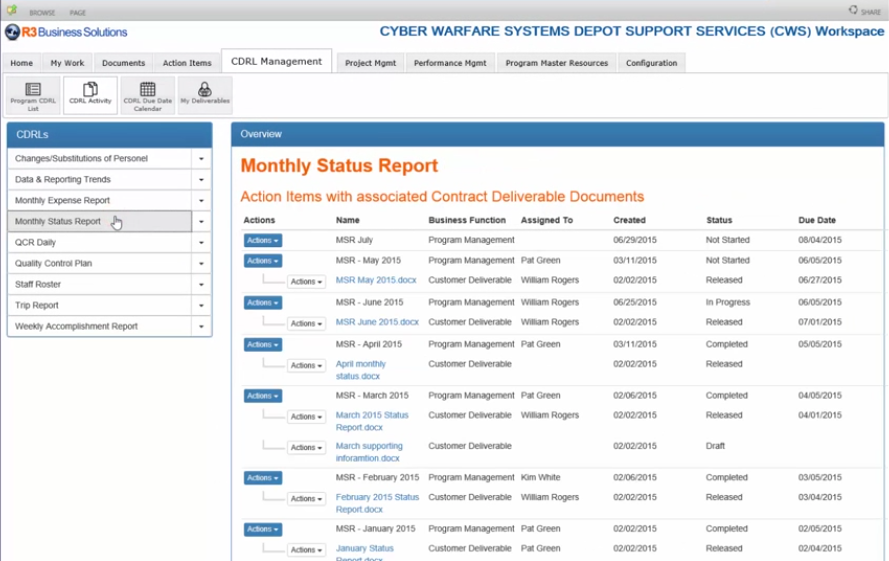Open the My Deliverables icon
Screen dimensions: 889x561
point(204,95)
